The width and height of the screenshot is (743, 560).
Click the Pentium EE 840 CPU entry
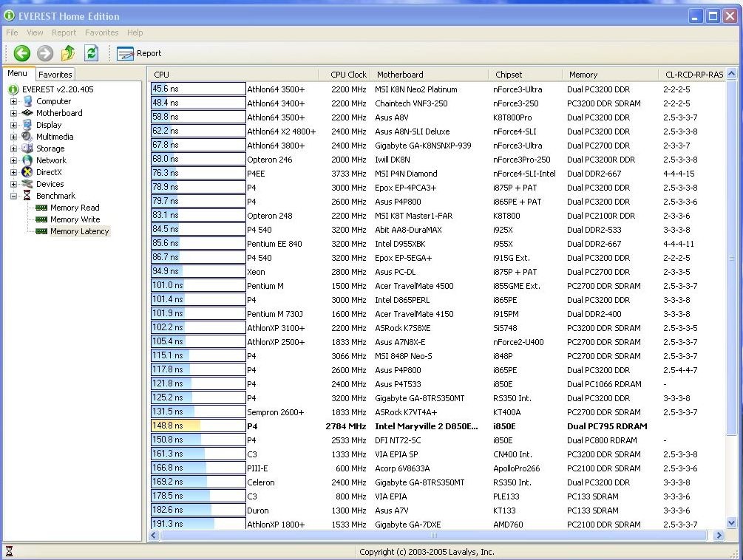click(x=274, y=244)
